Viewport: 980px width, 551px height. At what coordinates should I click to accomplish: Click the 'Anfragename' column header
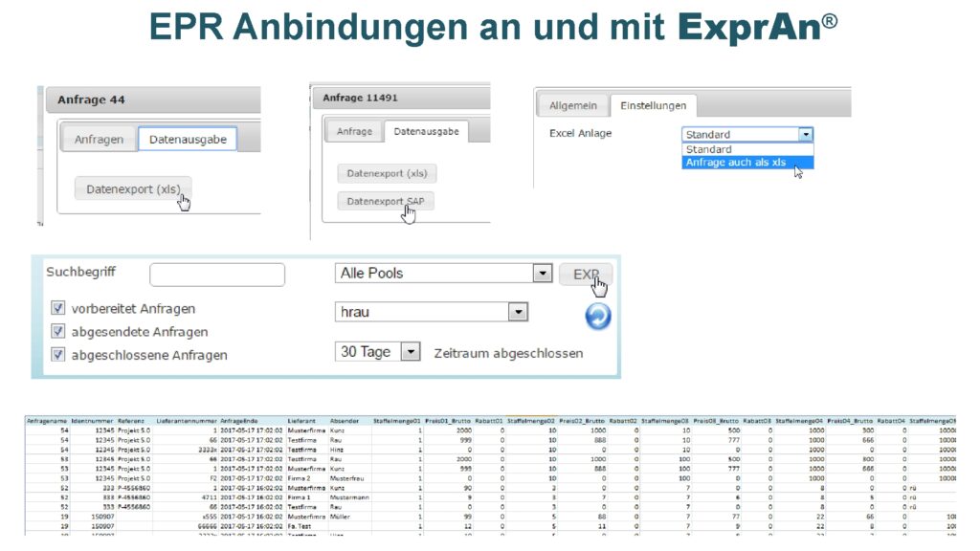pos(47,421)
